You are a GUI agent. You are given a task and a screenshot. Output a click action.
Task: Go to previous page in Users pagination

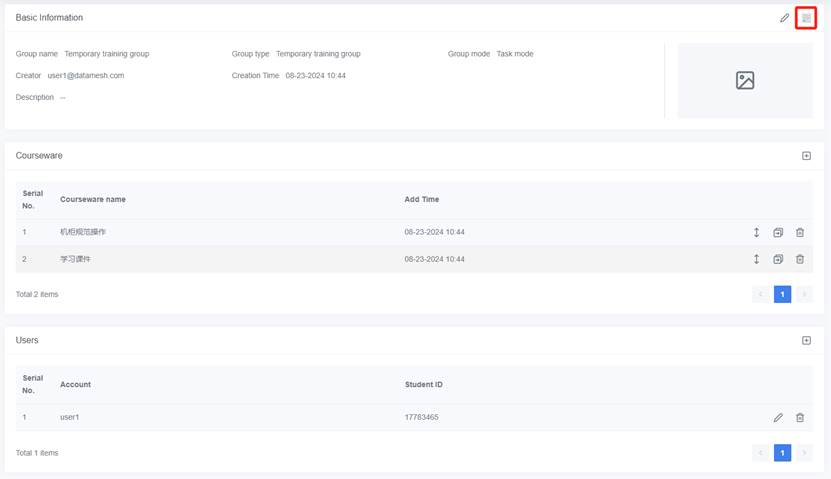click(x=761, y=453)
